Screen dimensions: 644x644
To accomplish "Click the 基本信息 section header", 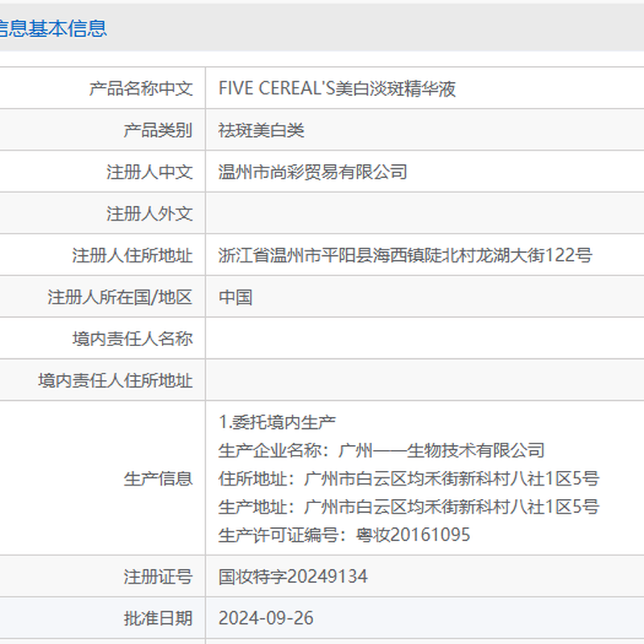I will (53, 29).
